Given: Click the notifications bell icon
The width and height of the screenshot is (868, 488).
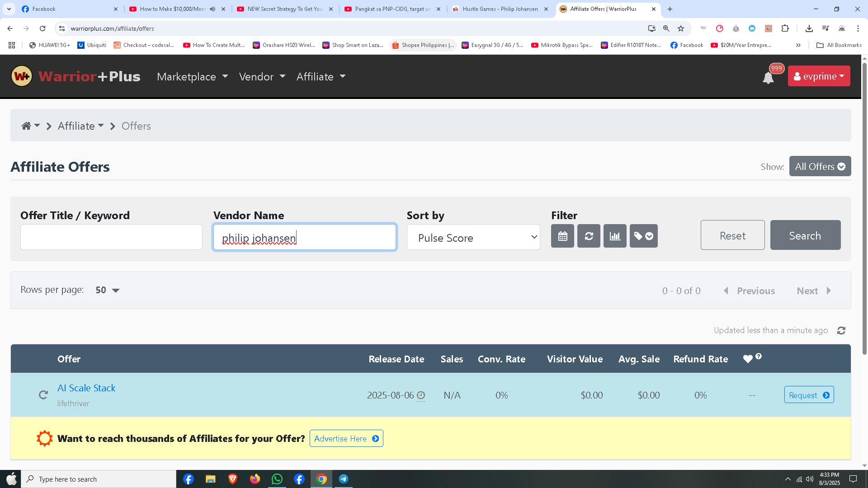Looking at the screenshot, I should pyautogui.click(x=768, y=78).
